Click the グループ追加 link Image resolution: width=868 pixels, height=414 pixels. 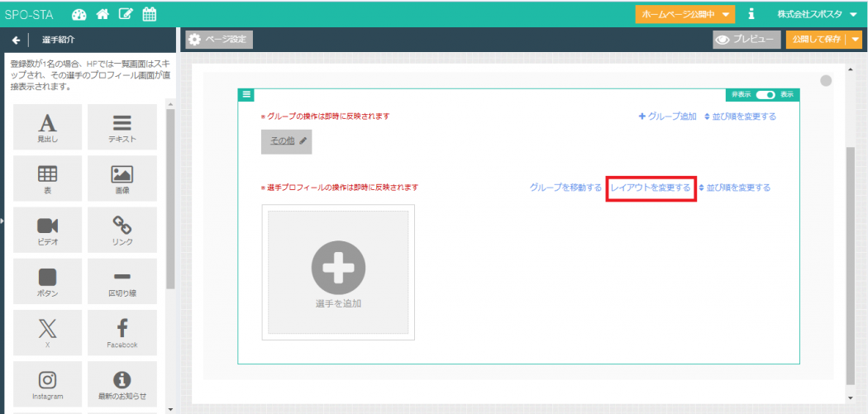667,117
